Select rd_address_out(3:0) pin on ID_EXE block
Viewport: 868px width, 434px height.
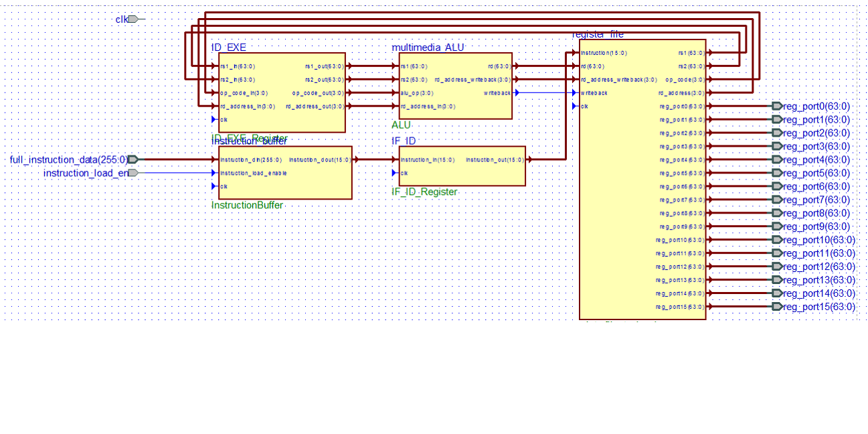[315, 106]
